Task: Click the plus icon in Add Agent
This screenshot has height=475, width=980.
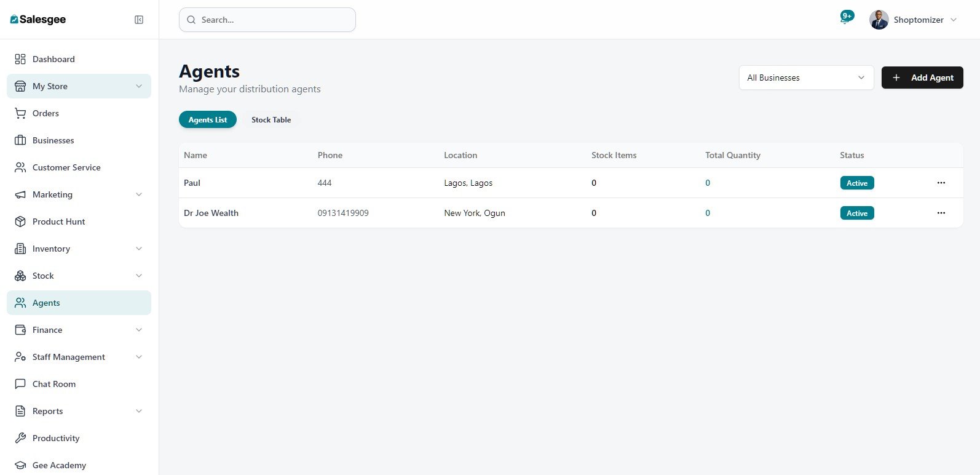Action: pyautogui.click(x=896, y=78)
